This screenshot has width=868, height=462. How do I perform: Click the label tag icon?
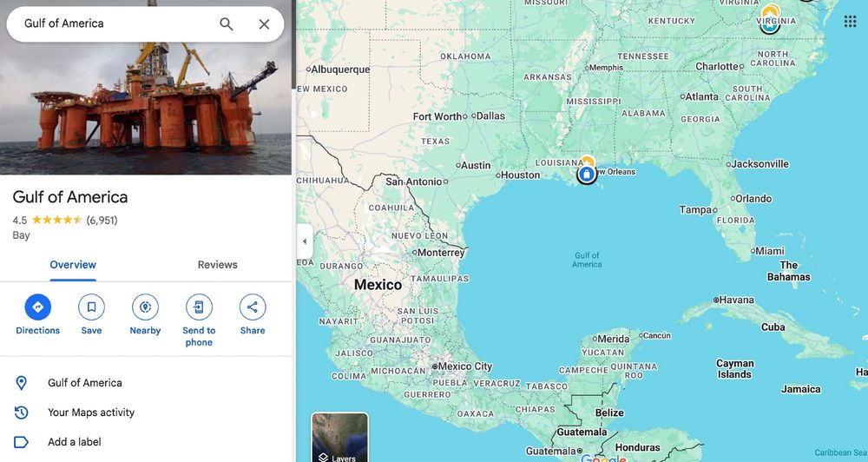[21, 442]
